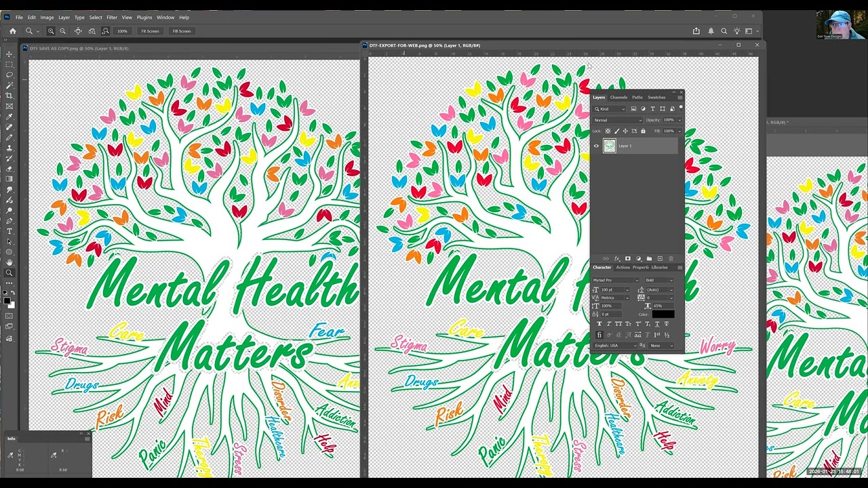
Task: Select the Horizontal Type tool
Action: pyautogui.click(x=9, y=231)
